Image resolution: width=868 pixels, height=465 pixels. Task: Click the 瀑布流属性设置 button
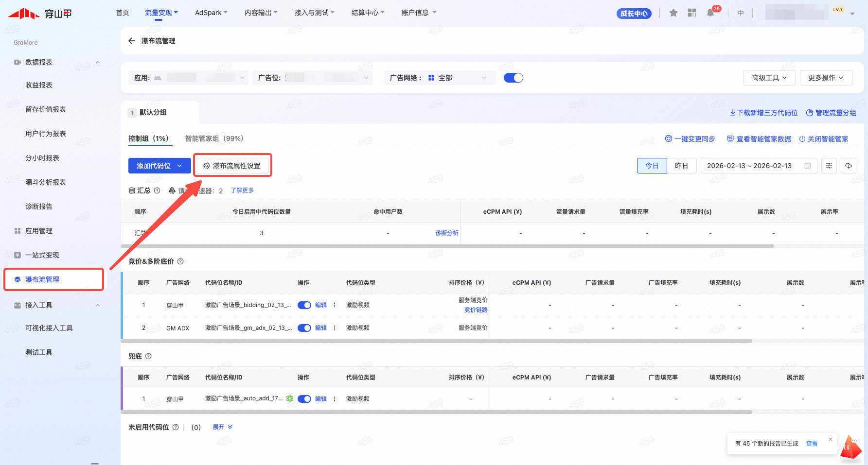point(232,166)
